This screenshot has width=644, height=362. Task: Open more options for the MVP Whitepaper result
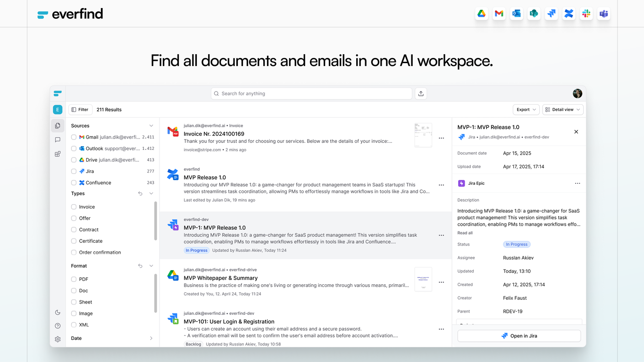(x=441, y=282)
